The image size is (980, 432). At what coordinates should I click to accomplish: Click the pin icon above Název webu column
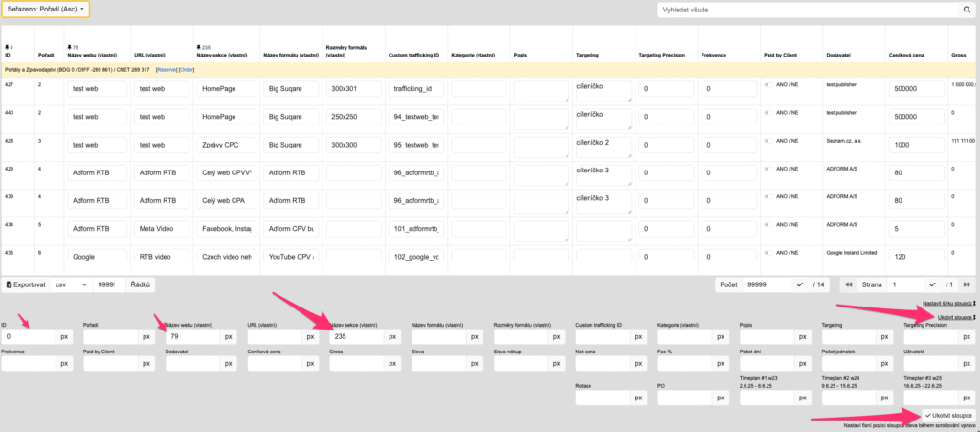pos(71,46)
